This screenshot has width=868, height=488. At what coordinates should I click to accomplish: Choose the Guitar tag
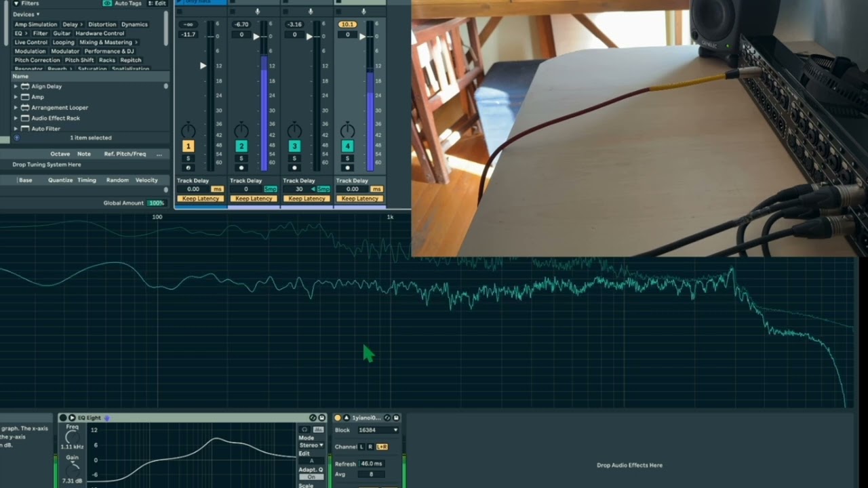(x=62, y=33)
